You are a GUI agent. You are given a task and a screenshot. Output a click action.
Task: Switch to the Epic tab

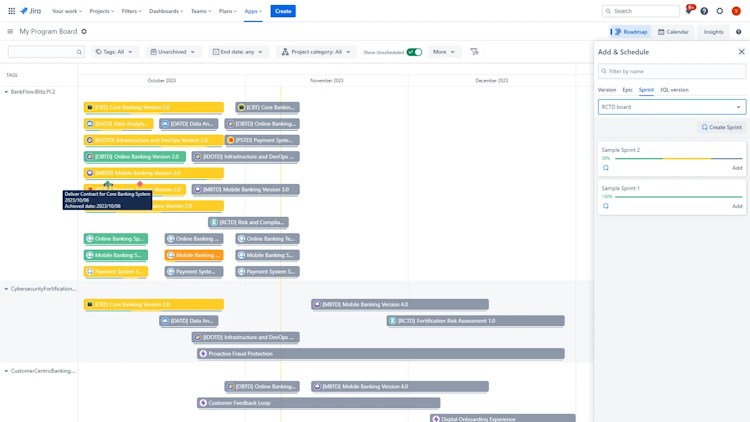pos(627,90)
